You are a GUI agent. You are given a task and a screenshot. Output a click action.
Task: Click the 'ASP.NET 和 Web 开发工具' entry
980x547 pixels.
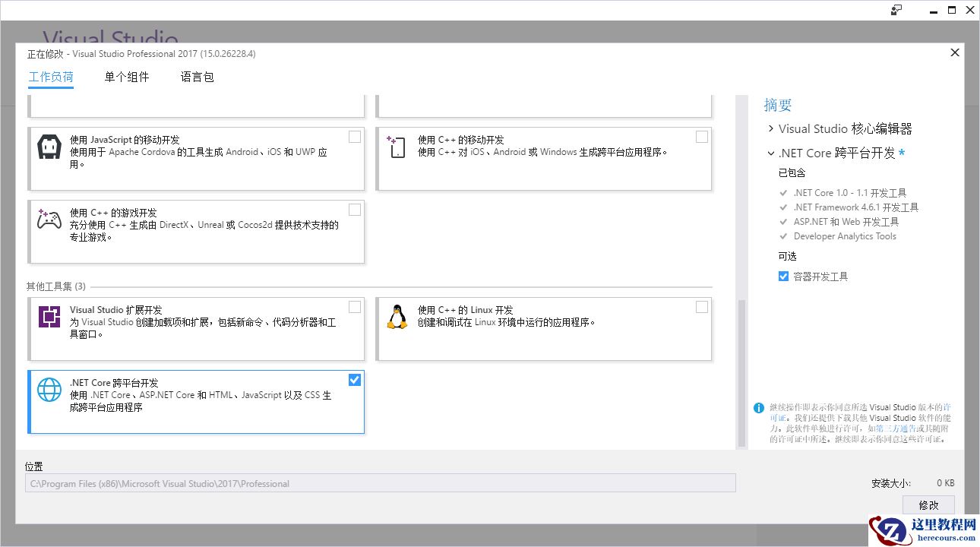point(846,222)
